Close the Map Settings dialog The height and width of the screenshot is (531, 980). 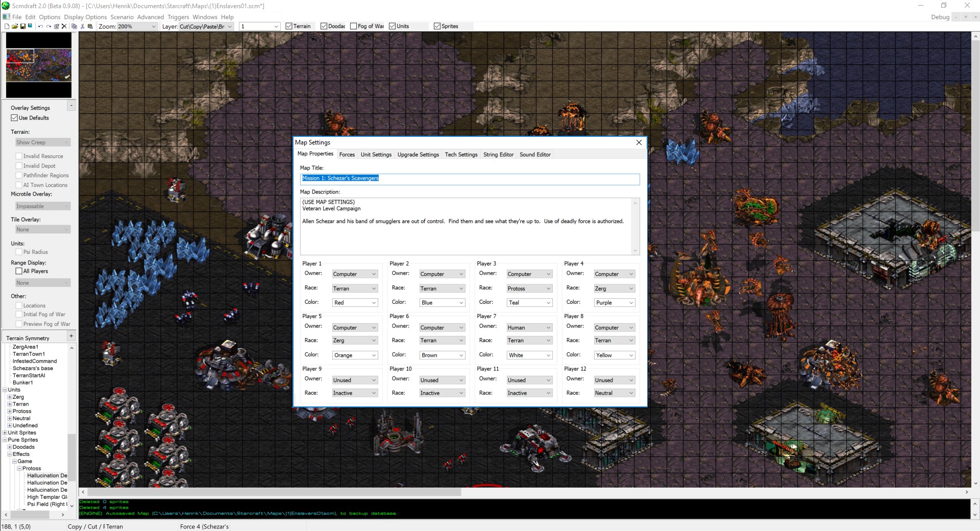(639, 142)
